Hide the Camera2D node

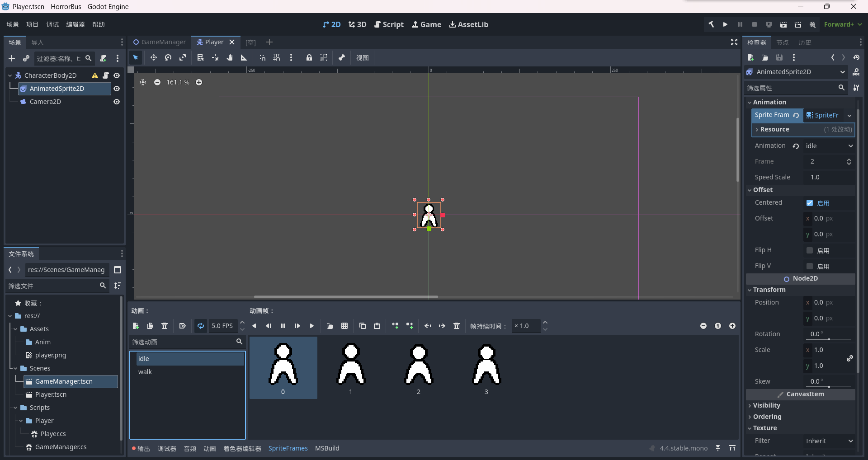click(x=117, y=102)
